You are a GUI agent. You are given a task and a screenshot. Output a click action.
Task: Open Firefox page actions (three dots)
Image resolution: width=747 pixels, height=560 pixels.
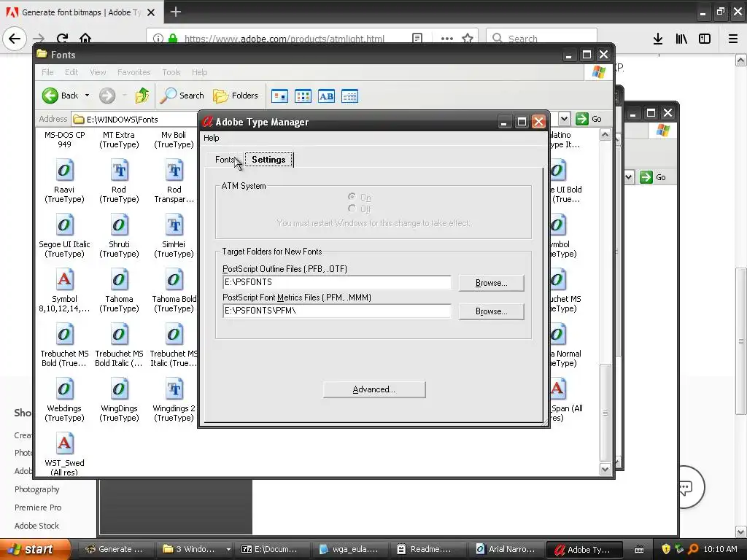click(447, 39)
